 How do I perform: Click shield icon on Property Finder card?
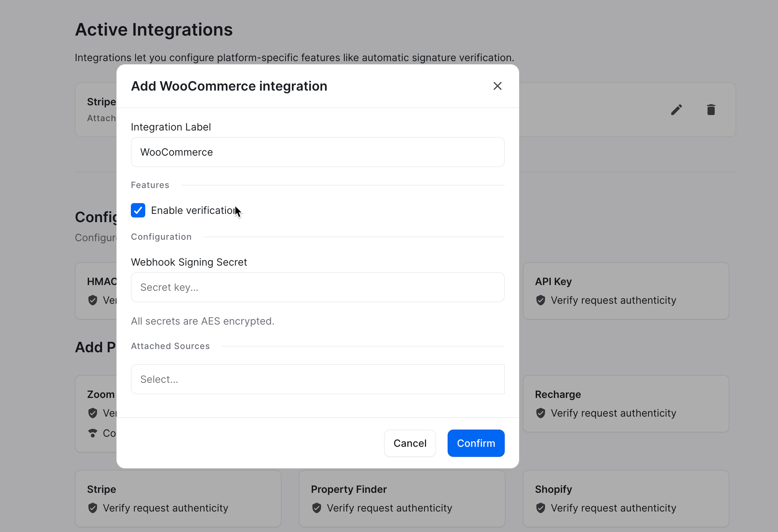point(316,508)
